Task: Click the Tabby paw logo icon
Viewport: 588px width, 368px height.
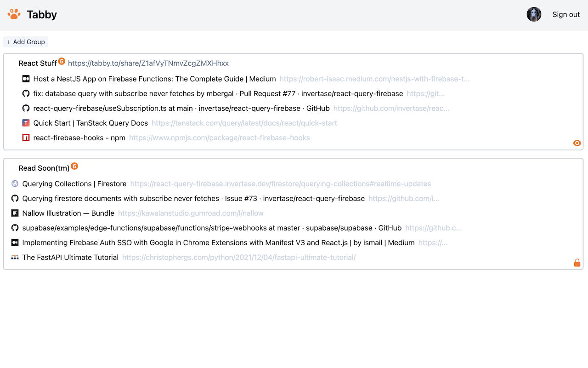Action: (x=14, y=14)
